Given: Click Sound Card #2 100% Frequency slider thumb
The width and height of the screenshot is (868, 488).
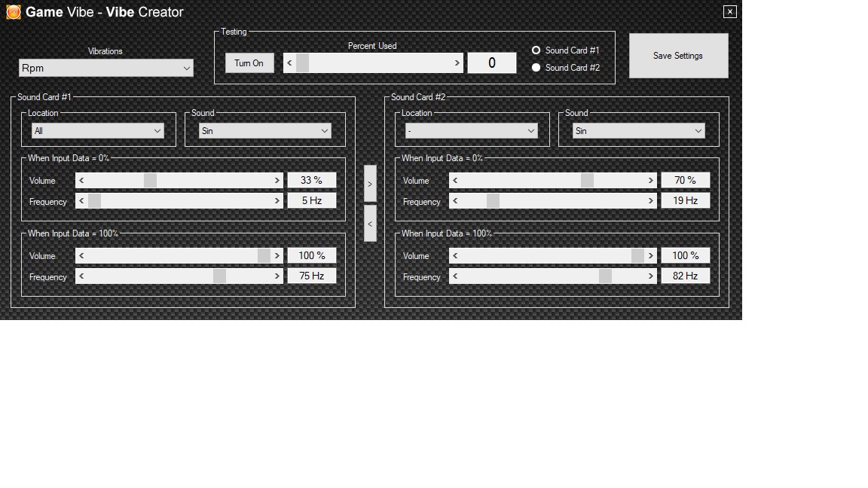Looking at the screenshot, I should pyautogui.click(x=606, y=276).
